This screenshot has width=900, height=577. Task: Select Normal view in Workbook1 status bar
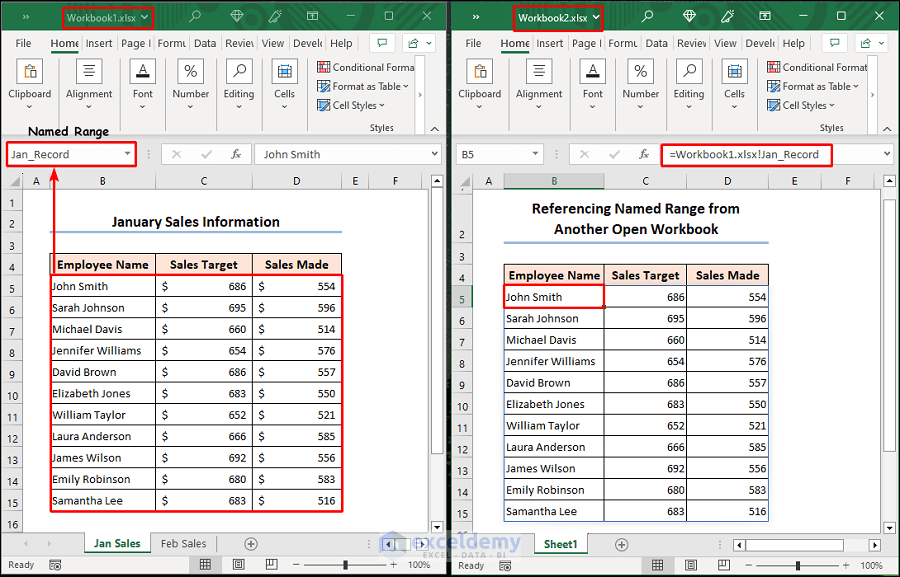click(205, 565)
